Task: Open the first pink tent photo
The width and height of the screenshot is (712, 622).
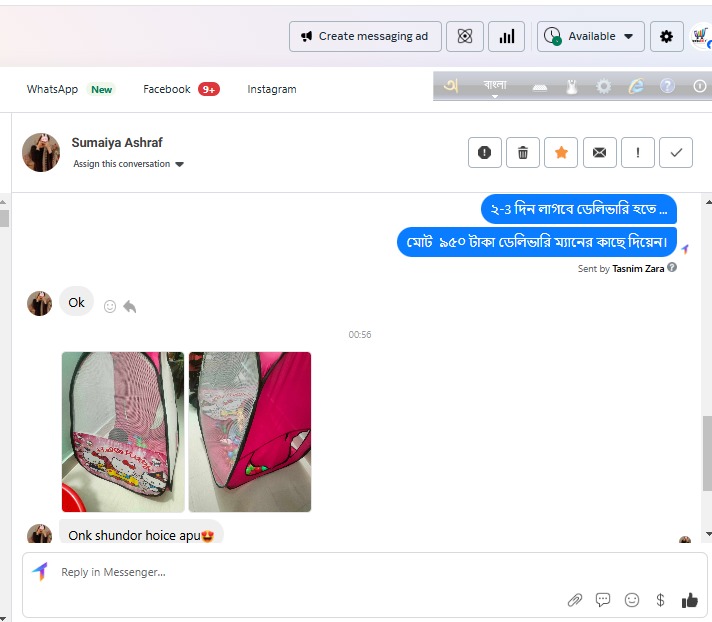Action: [123, 431]
